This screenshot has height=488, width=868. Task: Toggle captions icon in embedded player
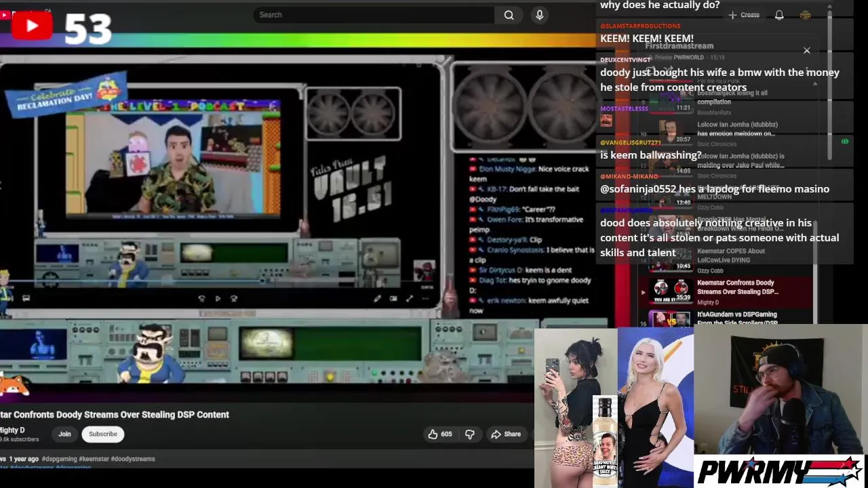[x=26, y=298]
